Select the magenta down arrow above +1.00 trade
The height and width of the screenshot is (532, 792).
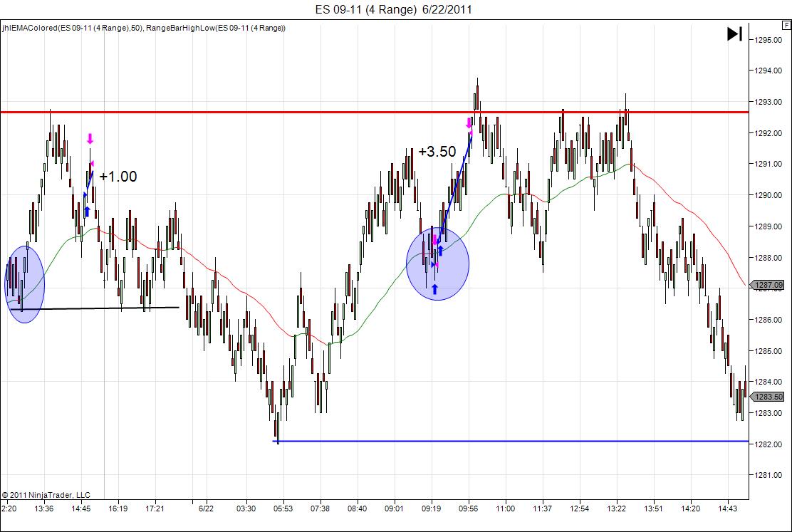point(90,138)
